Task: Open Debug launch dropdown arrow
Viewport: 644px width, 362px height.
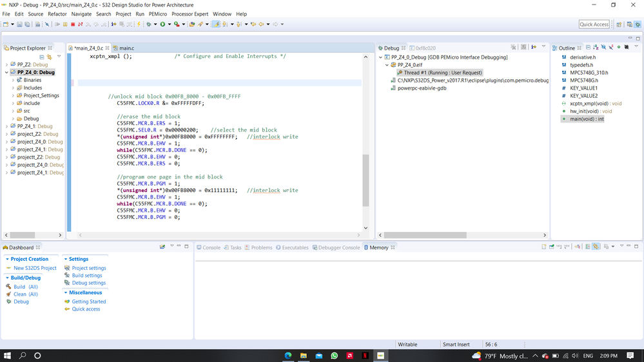Action: pyautogui.click(x=155, y=24)
